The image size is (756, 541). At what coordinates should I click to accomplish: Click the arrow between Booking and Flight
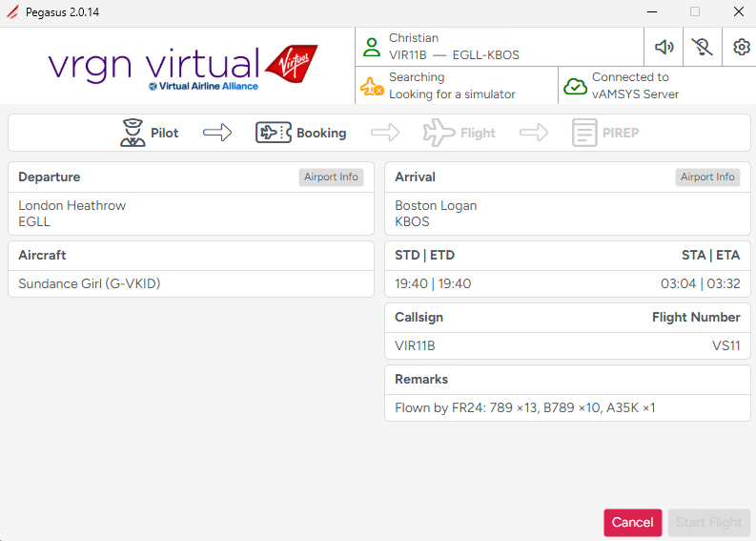click(385, 133)
